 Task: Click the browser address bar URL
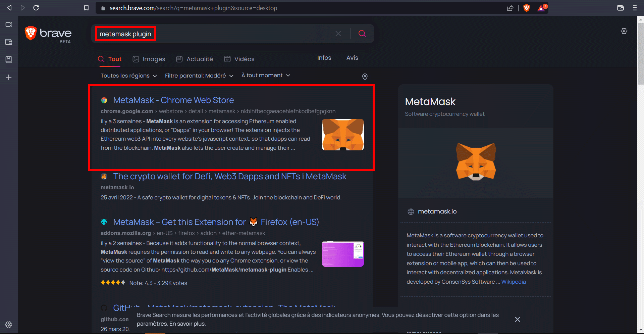[193, 8]
